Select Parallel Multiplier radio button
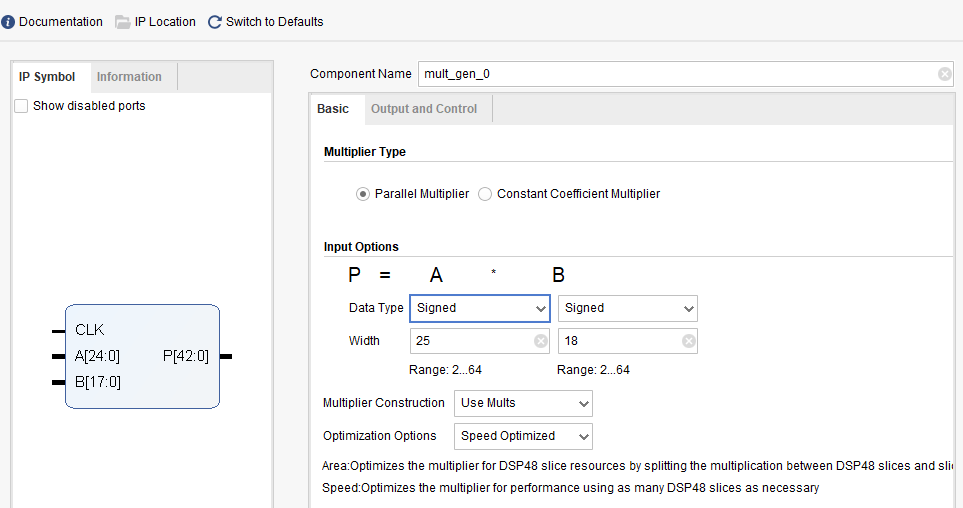Viewport: 963px width, 508px height. click(363, 194)
